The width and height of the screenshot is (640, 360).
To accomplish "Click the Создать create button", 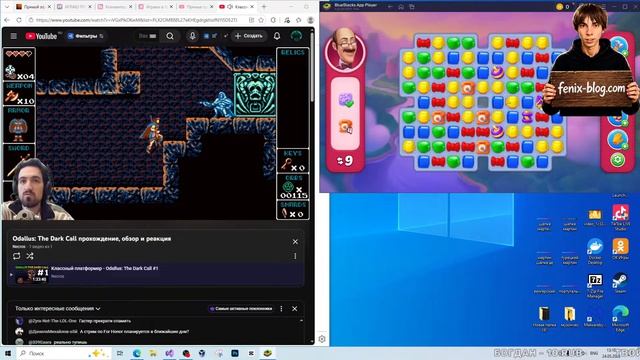I will pyautogui.click(x=249, y=36).
